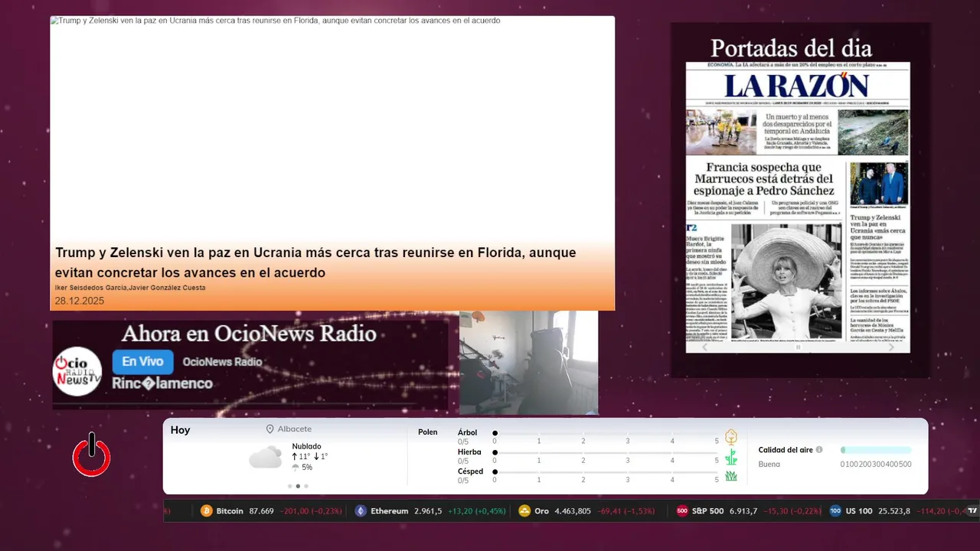Image resolution: width=980 pixels, height=551 pixels.
Task: Click the webcam room video thumbnail
Action: [x=528, y=363]
